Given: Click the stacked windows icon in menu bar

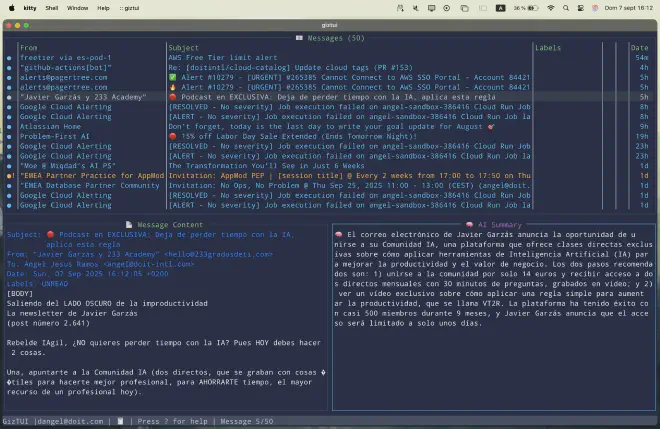Looking at the screenshot, I should (464, 8).
